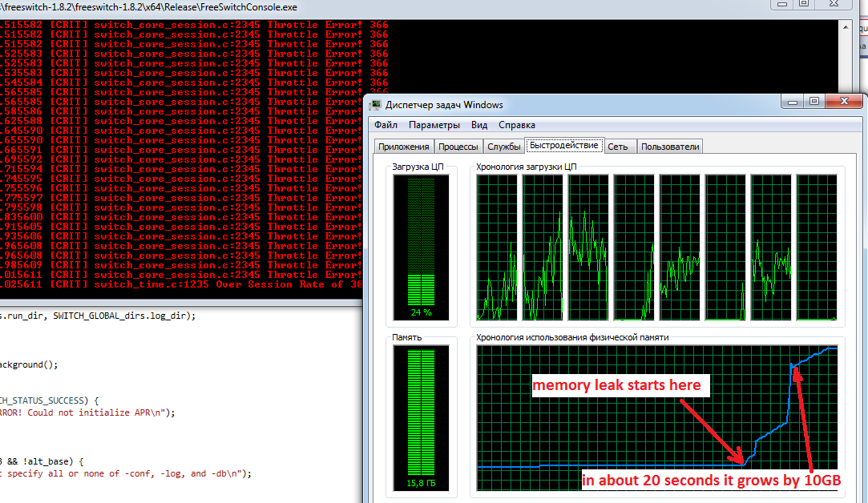This screenshot has height=503, width=868.
Task: Click the CPU usage gauge showing 24 %
Action: click(422, 247)
